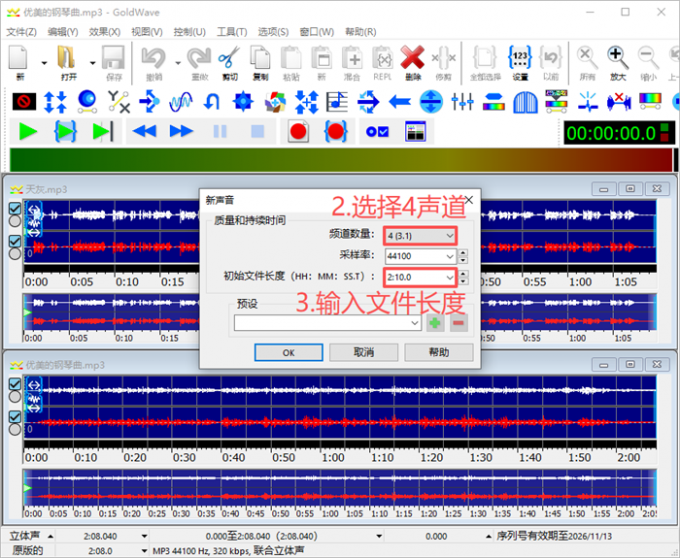Click the blue left-arrow effect icon

click(x=400, y=102)
